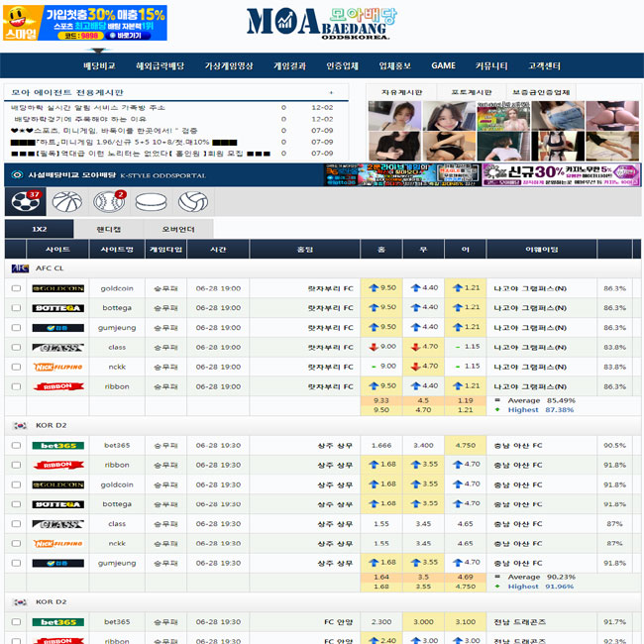644x644 pixels.
Task: Click the AFC CL league flag icon
Action: pos(20,268)
